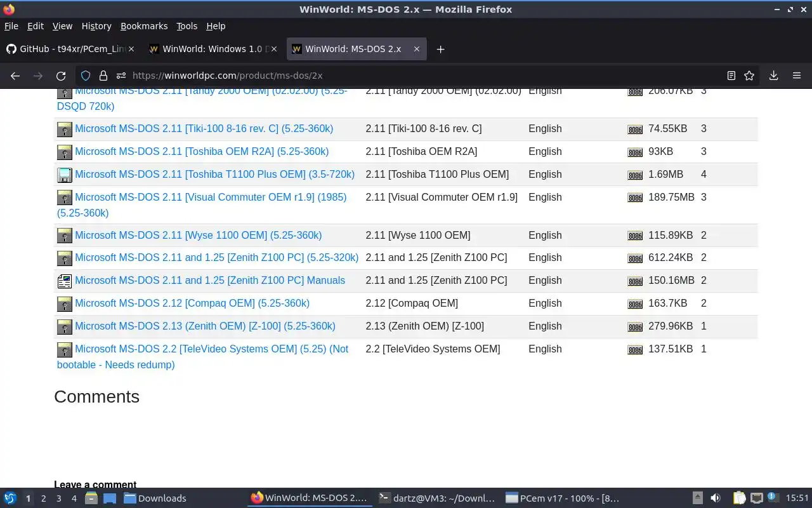Viewport: 812px width, 508px height.
Task: Click the 8086 chip icon in the Wyse 1100 row
Action: 635,236
